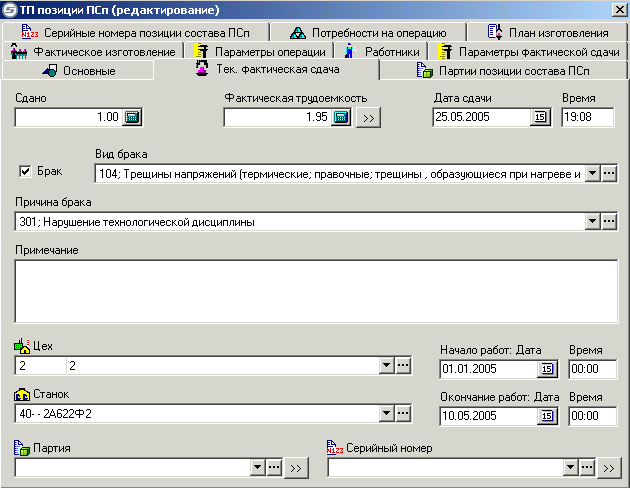Screen dimensions: 630x488
Task: Open calculator for Сдано field
Action: 132,117
